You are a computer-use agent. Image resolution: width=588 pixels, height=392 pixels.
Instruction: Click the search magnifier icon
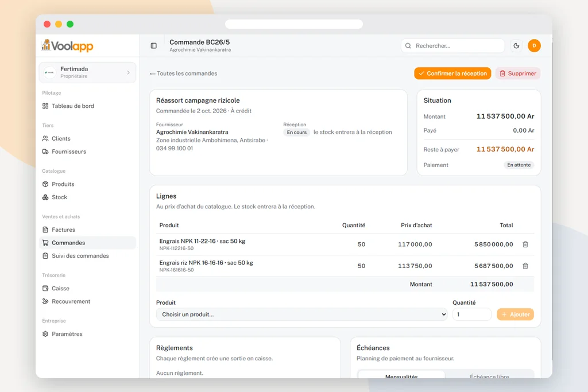click(x=408, y=46)
